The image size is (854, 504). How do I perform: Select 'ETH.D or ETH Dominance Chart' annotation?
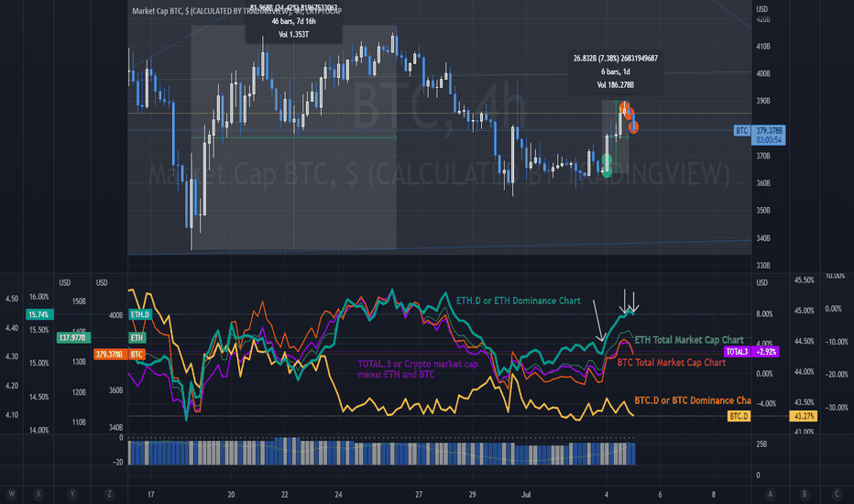518,301
